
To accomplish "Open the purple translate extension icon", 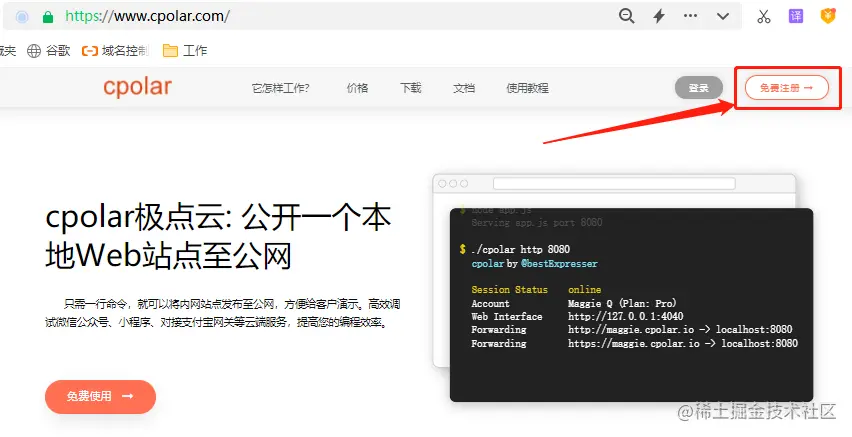I will pos(795,16).
